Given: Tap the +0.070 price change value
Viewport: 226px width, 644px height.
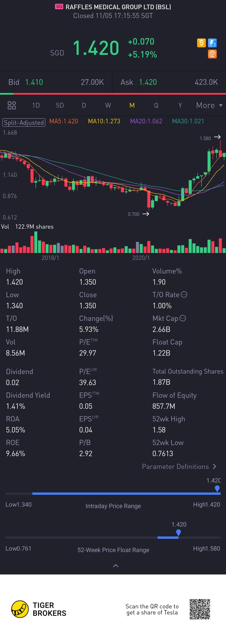Looking at the screenshot, I should [141, 41].
